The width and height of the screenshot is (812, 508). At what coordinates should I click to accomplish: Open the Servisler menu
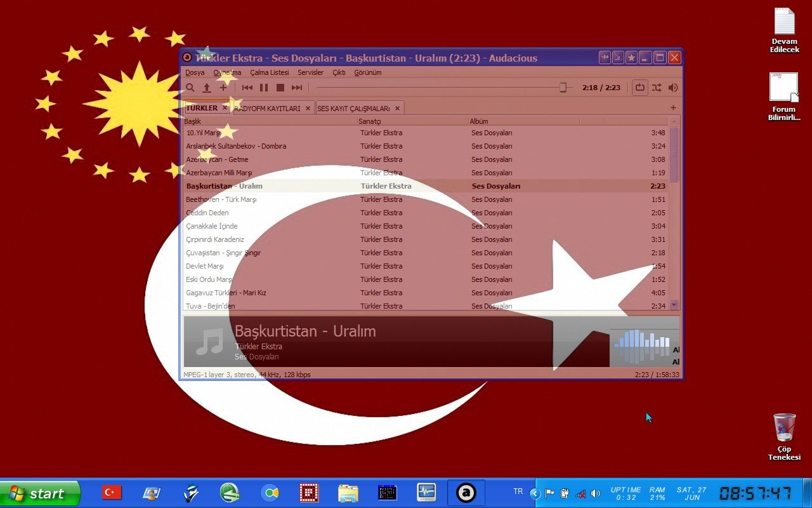(x=311, y=72)
